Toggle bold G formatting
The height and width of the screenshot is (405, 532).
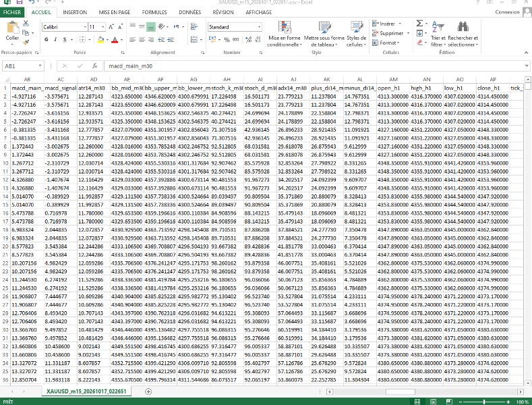point(46,40)
